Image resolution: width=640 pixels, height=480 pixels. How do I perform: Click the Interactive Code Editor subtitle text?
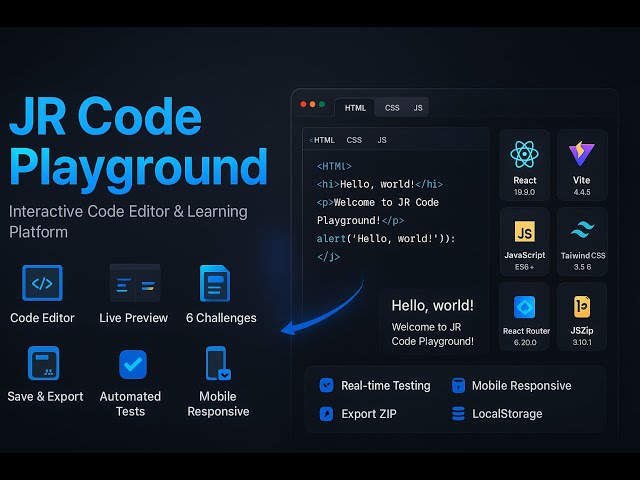[x=128, y=222]
